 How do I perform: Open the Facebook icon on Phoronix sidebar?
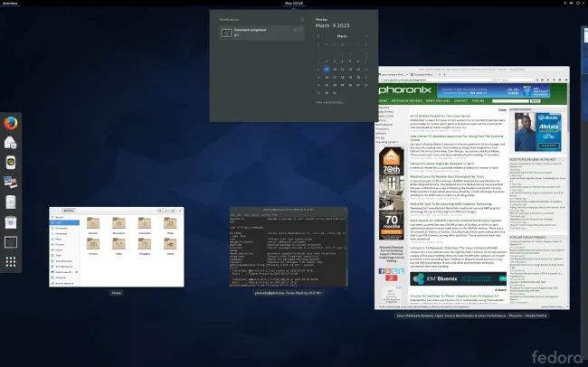click(382, 271)
